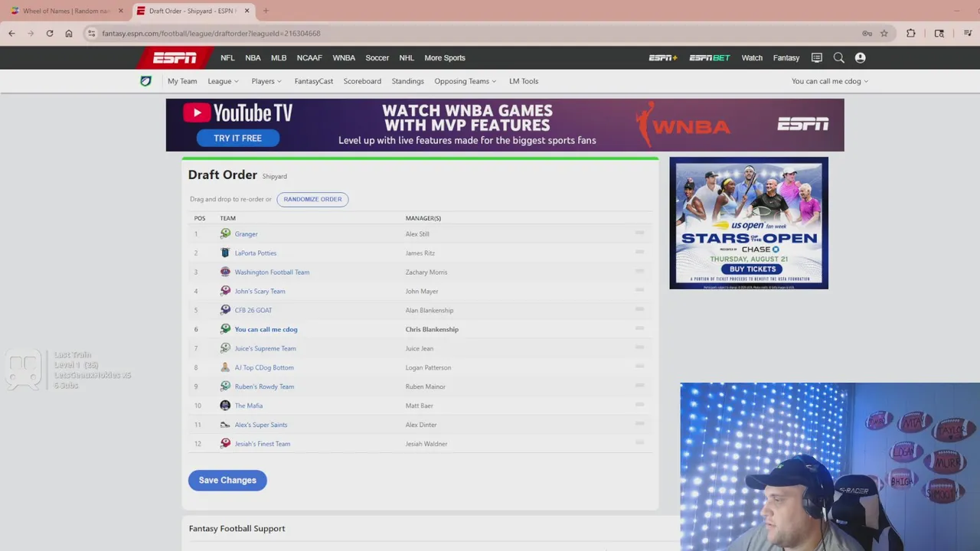The width and height of the screenshot is (980, 551).
Task: Open Ruben's Rowdy Team link
Action: click(264, 386)
